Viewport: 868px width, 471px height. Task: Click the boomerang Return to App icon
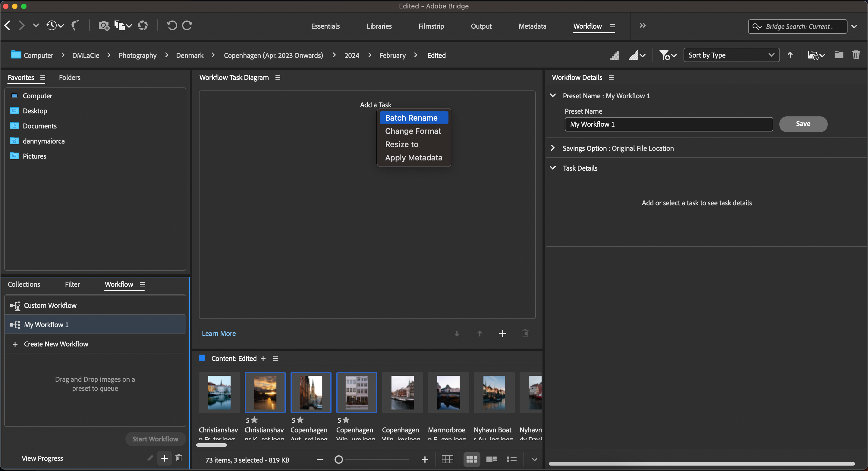[75, 26]
